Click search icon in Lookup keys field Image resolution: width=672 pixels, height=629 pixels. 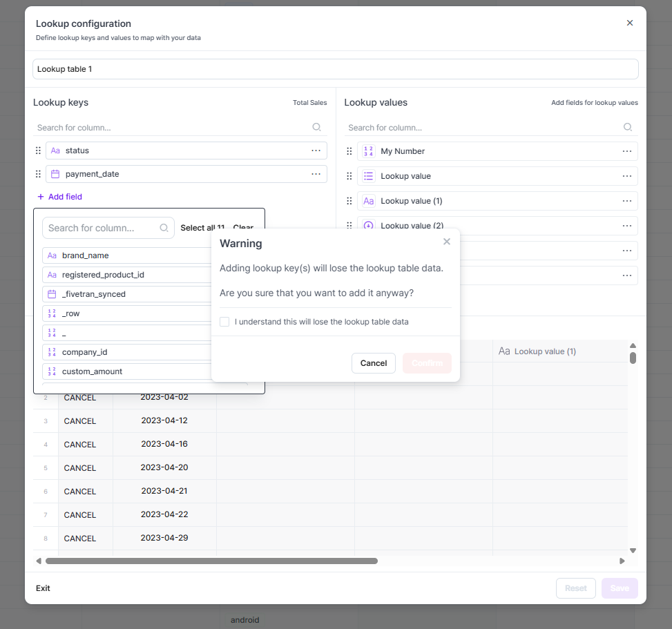316,127
